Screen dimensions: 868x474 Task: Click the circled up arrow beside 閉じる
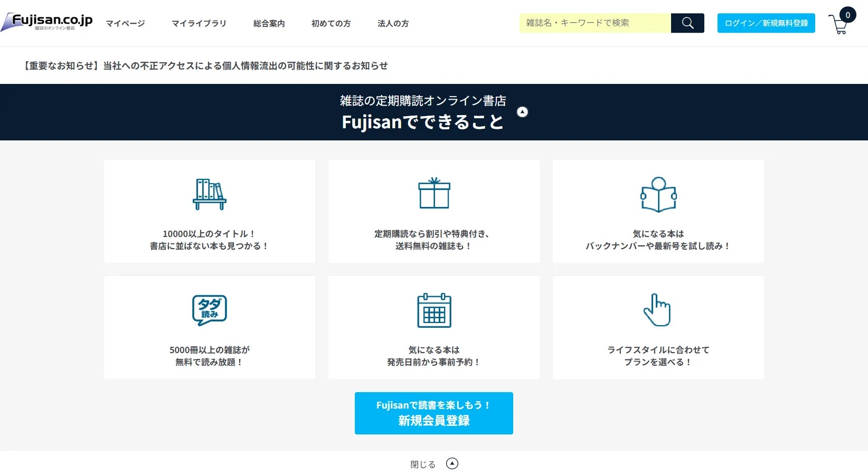click(x=452, y=463)
